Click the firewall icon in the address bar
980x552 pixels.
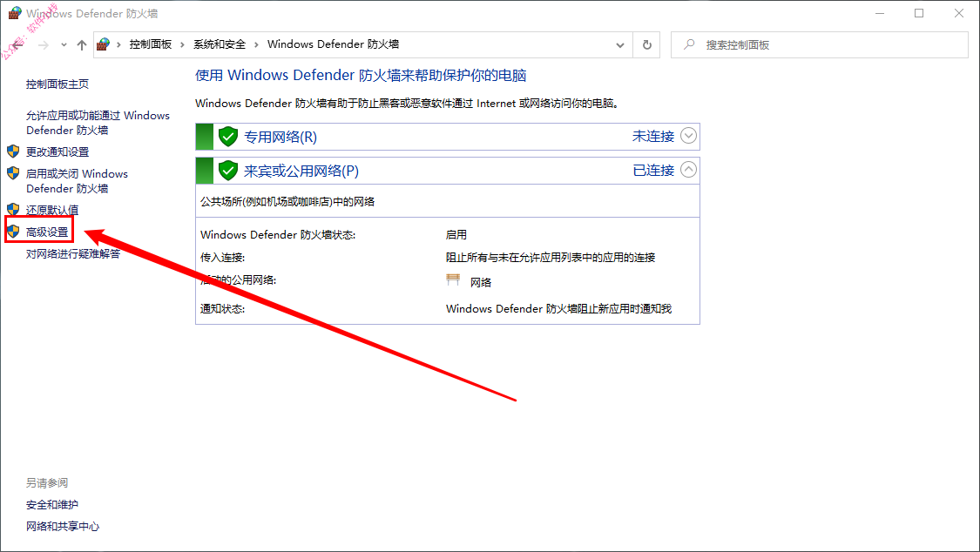click(104, 44)
